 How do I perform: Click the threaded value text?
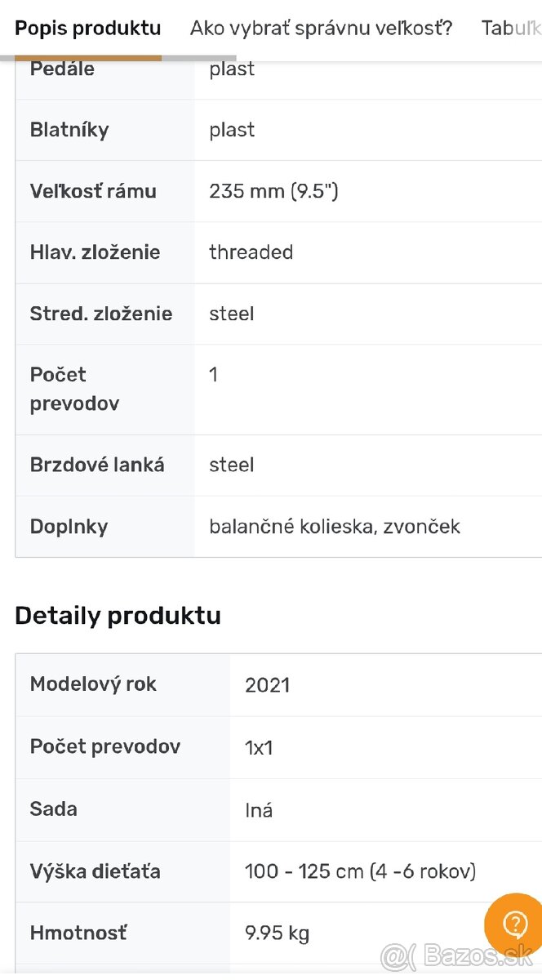[x=251, y=252]
